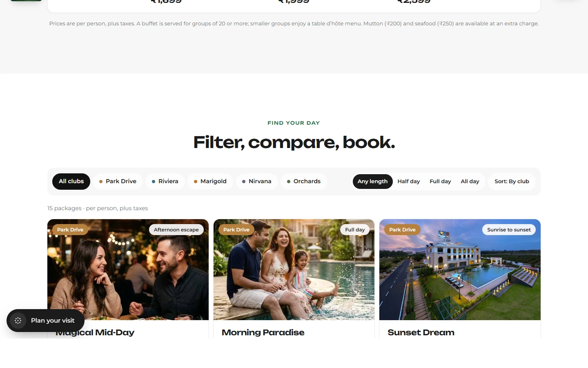Filter packages by Nirvana club

click(x=256, y=181)
